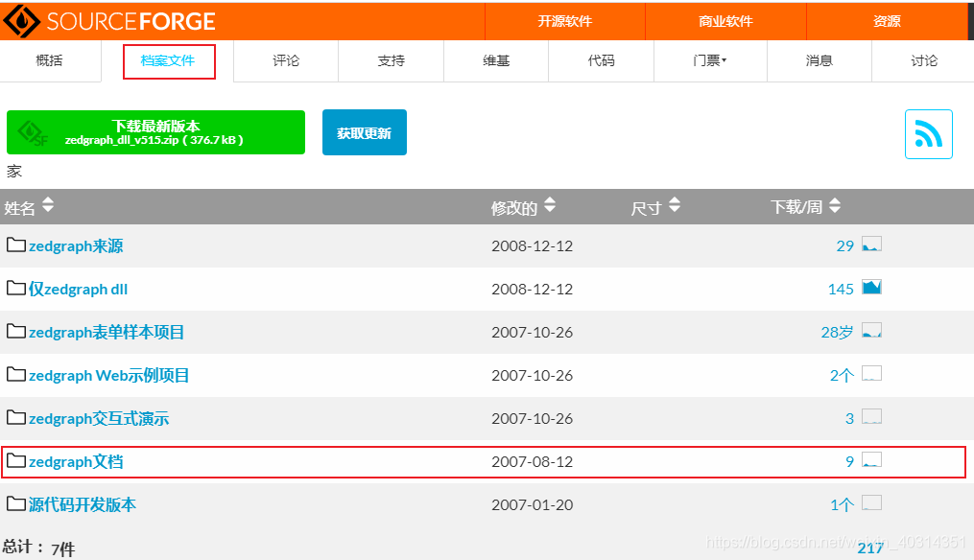The width and height of the screenshot is (974, 560).
Task: Click the SourceForge diamond logo icon
Action: (22, 21)
